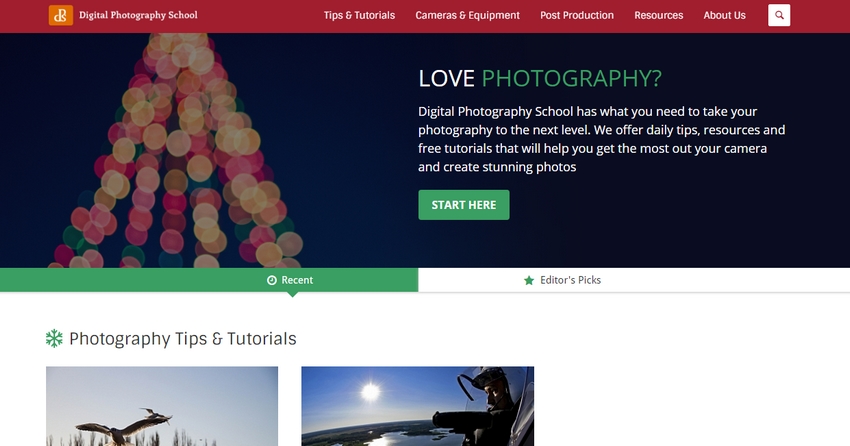Open the flying seagull article thumbnail

point(162,406)
